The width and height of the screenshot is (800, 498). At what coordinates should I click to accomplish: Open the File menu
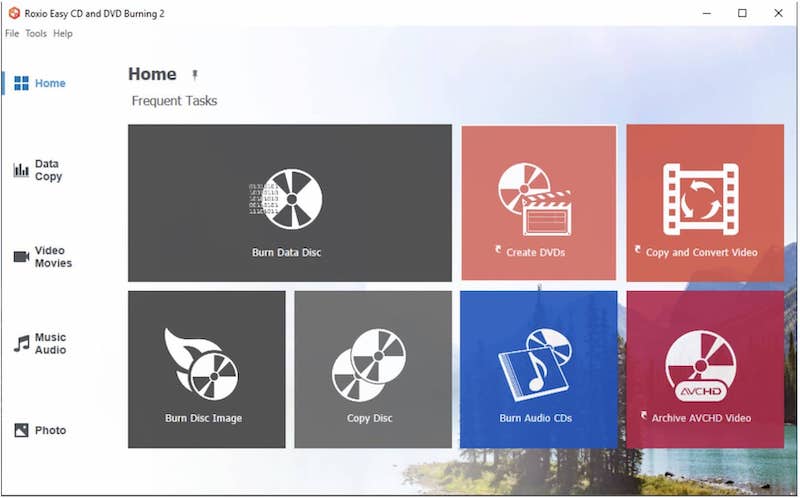pyautogui.click(x=12, y=34)
